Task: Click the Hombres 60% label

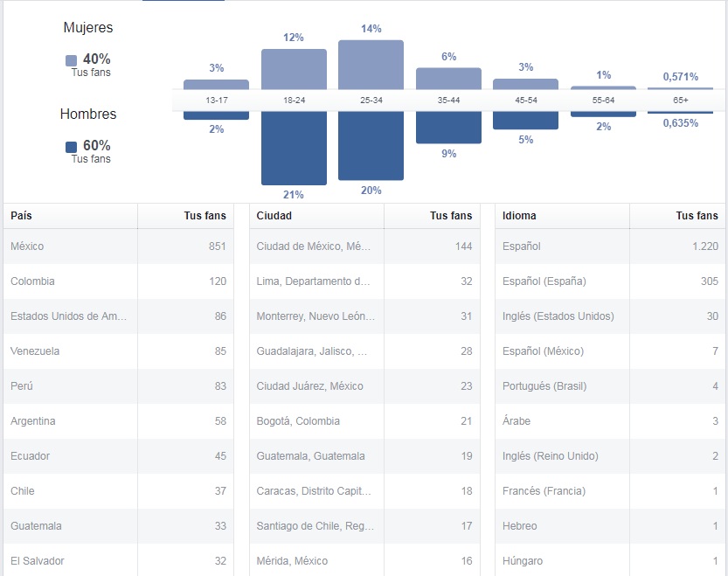Action: 96,145
